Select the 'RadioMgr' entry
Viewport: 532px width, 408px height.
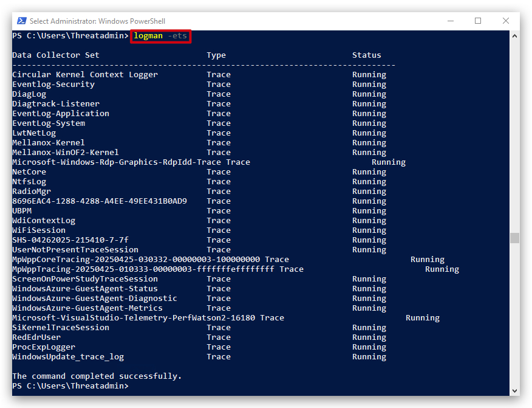pos(32,192)
